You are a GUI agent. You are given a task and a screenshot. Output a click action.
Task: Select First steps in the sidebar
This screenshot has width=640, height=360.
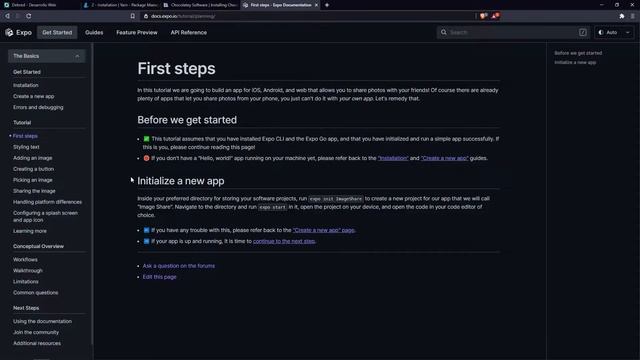(x=25, y=136)
